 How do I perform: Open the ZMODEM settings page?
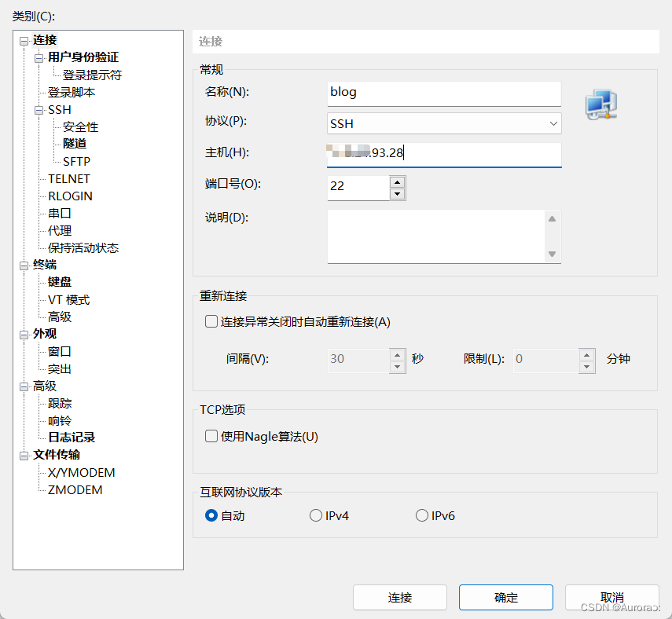(x=75, y=489)
